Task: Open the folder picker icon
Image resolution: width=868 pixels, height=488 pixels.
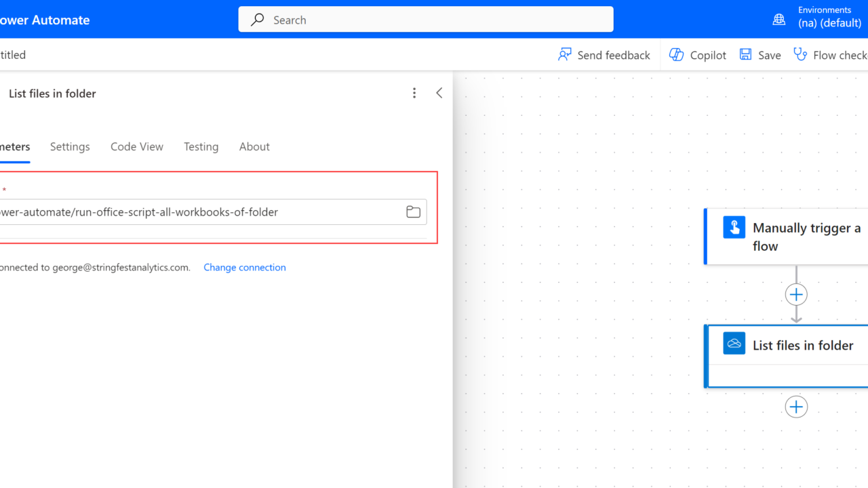Action: 413,212
